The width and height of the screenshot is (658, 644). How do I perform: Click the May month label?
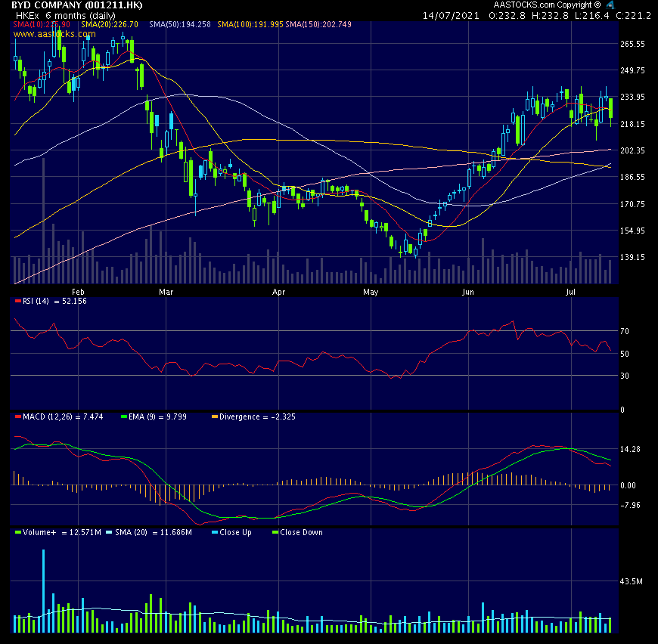tap(371, 292)
